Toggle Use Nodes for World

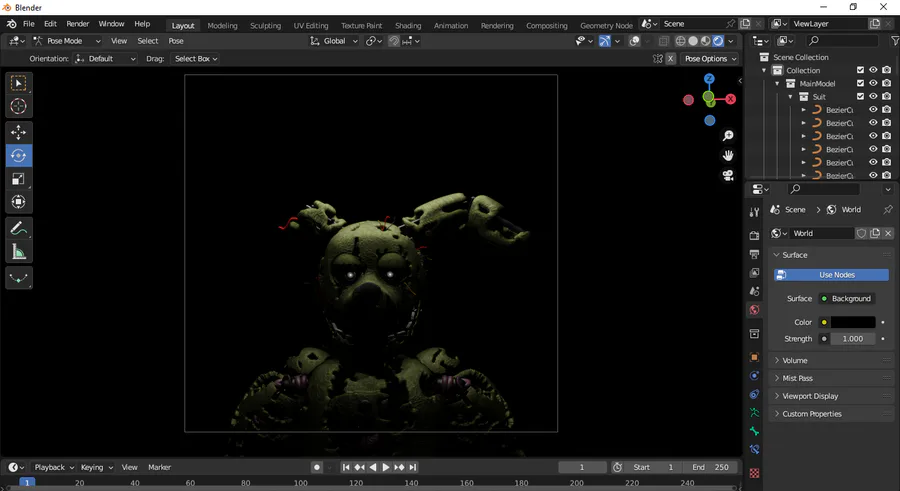click(x=831, y=275)
